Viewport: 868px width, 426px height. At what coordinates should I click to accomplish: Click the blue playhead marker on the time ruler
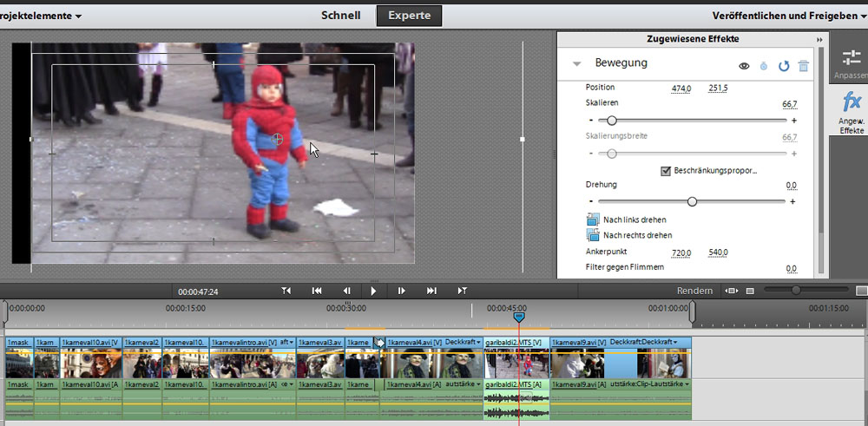click(519, 317)
